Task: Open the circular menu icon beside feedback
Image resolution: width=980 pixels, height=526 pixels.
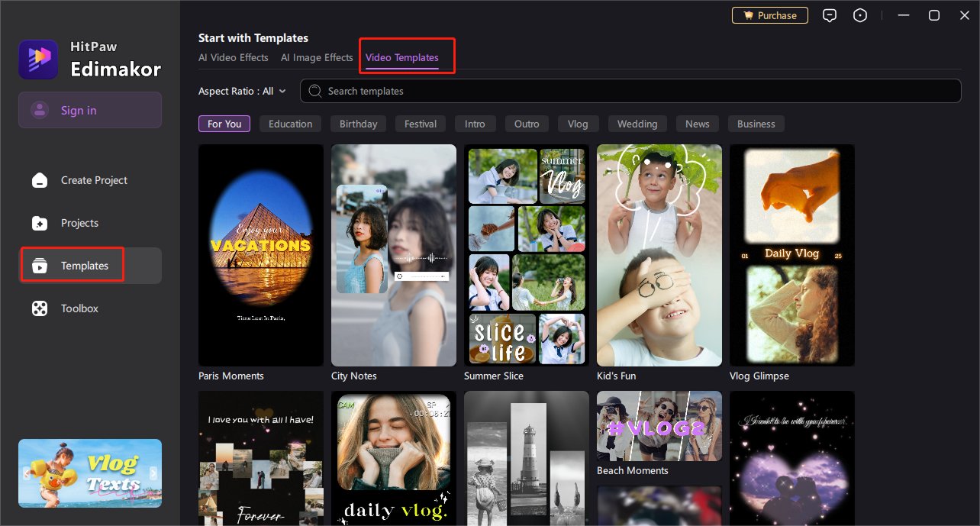Action: click(x=860, y=16)
